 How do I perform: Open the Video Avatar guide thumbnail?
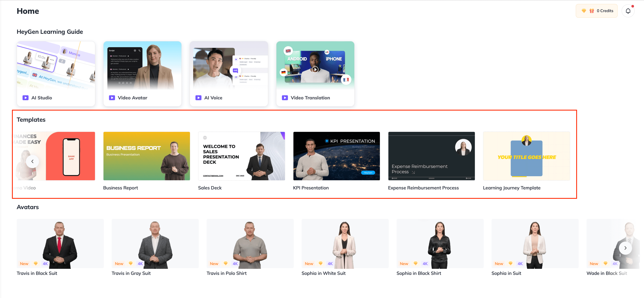(x=142, y=66)
